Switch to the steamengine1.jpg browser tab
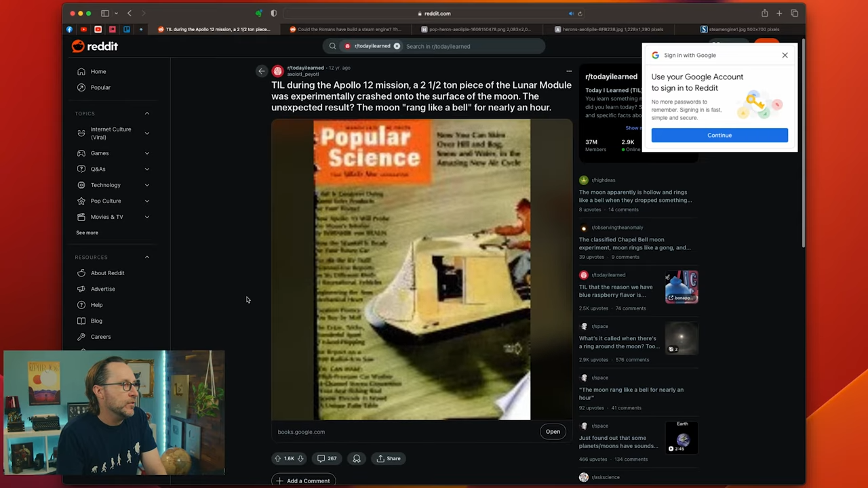This screenshot has height=488, width=868. click(x=743, y=29)
